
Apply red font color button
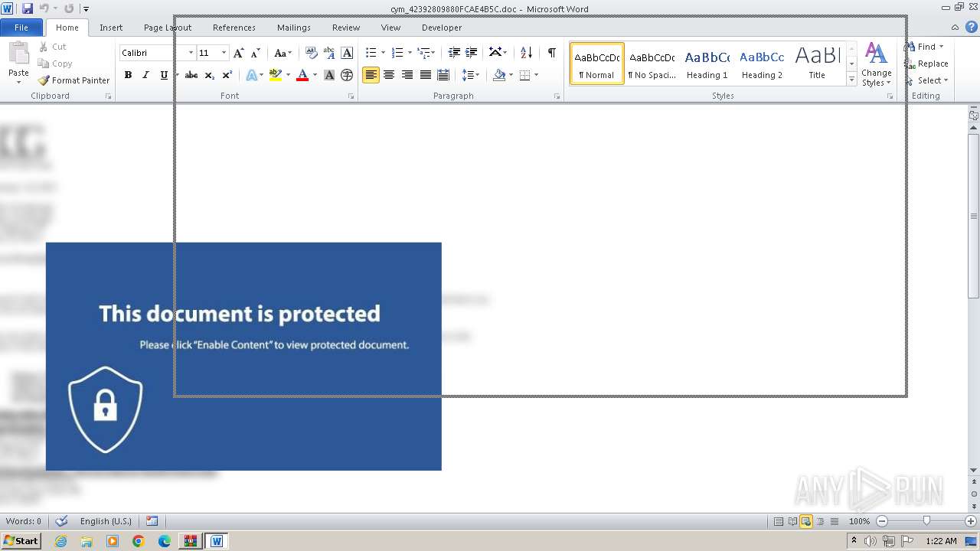[302, 75]
